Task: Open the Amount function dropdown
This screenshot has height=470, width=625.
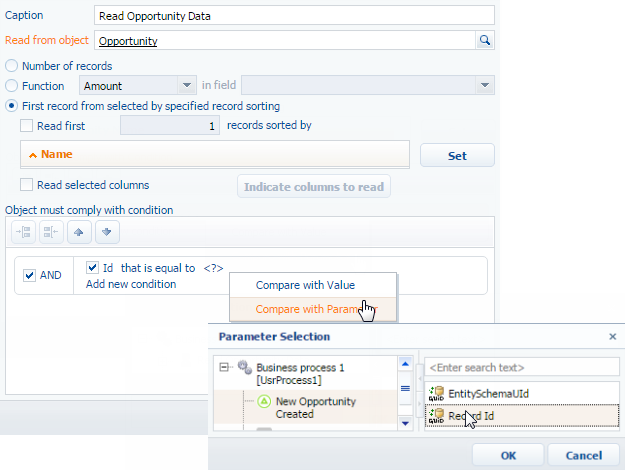Action: coord(187,86)
